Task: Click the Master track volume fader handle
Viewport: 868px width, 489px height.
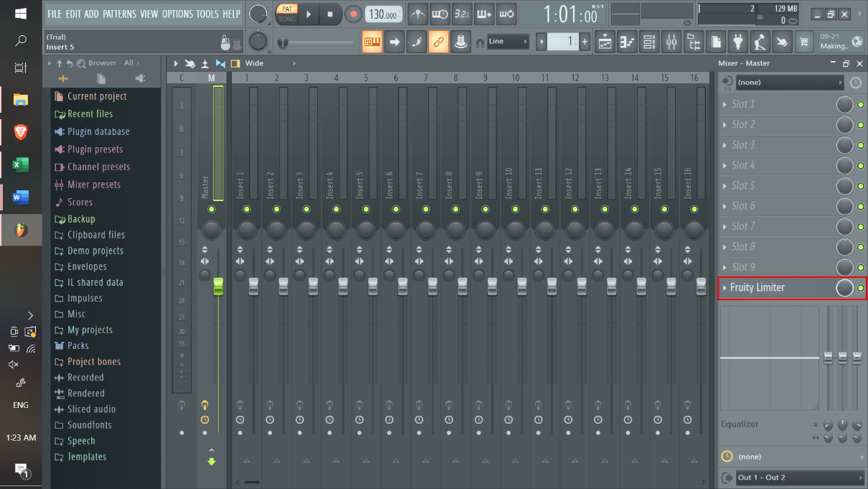Action: point(218,286)
